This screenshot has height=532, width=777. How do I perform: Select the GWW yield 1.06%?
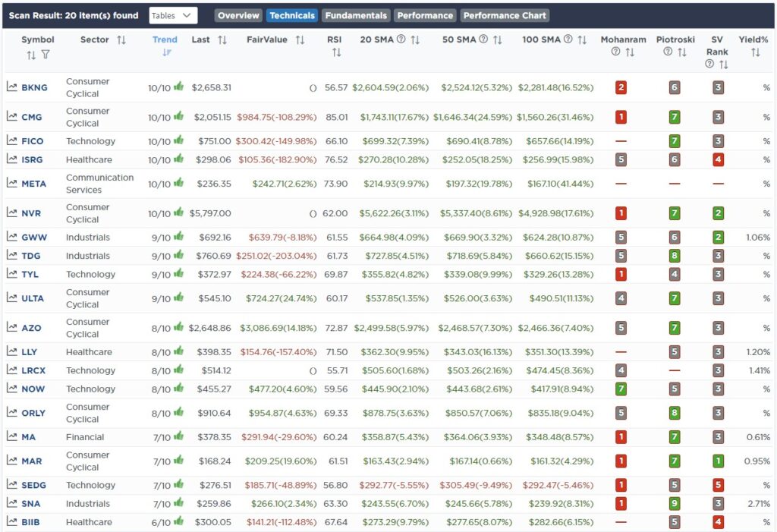(758, 238)
